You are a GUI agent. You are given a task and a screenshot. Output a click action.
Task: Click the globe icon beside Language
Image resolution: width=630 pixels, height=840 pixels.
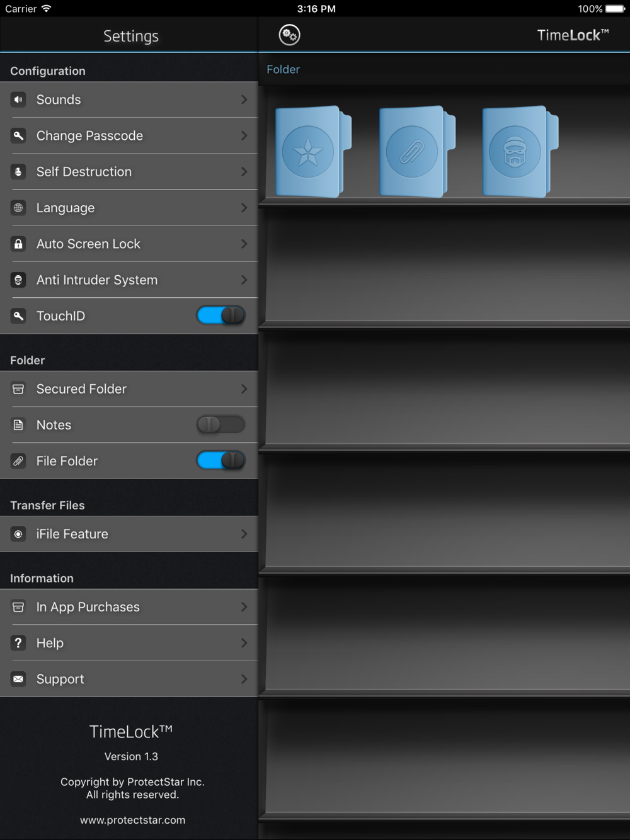click(18, 208)
